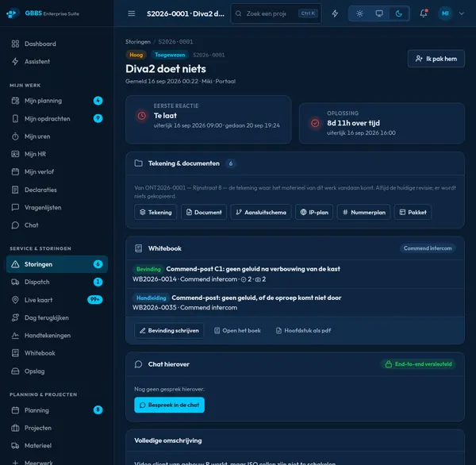The image size is (476, 465).
Task: Open the Pakket chip
Action: pyautogui.click(x=413, y=213)
